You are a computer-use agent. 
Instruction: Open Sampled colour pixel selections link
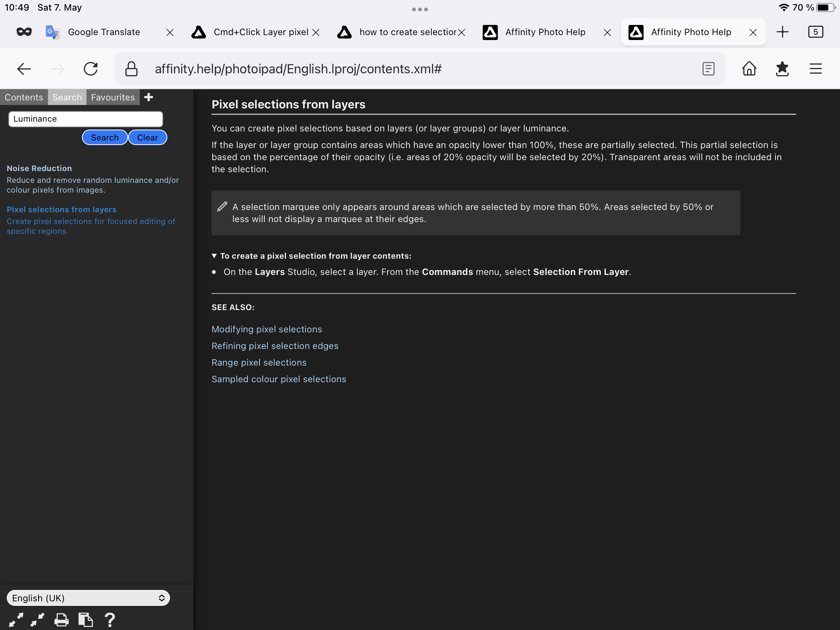[279, 379]
